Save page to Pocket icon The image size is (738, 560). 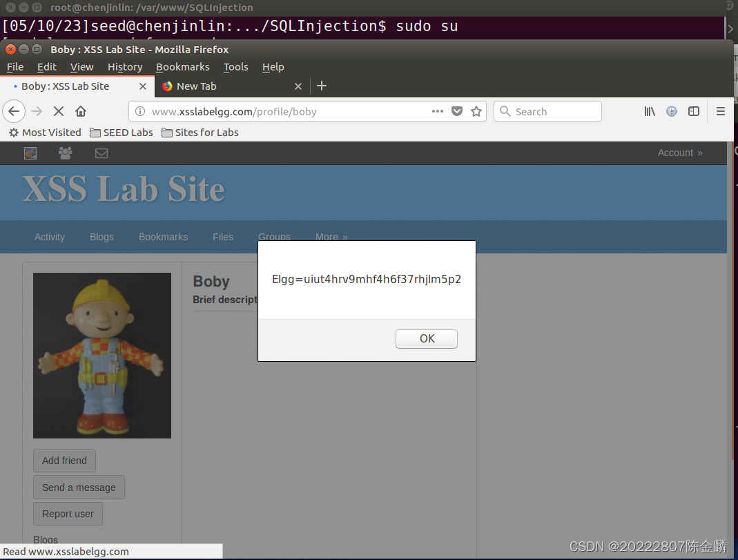456,112
